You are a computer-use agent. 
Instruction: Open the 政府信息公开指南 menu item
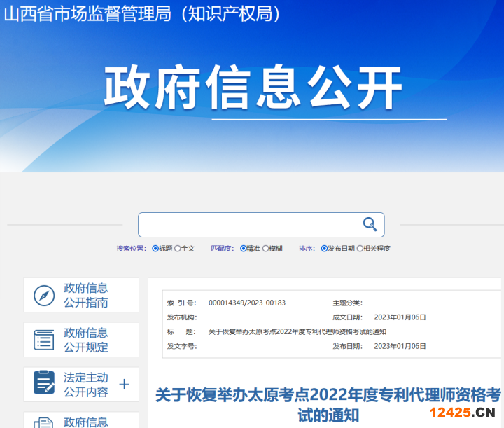(x=86, y=295)
